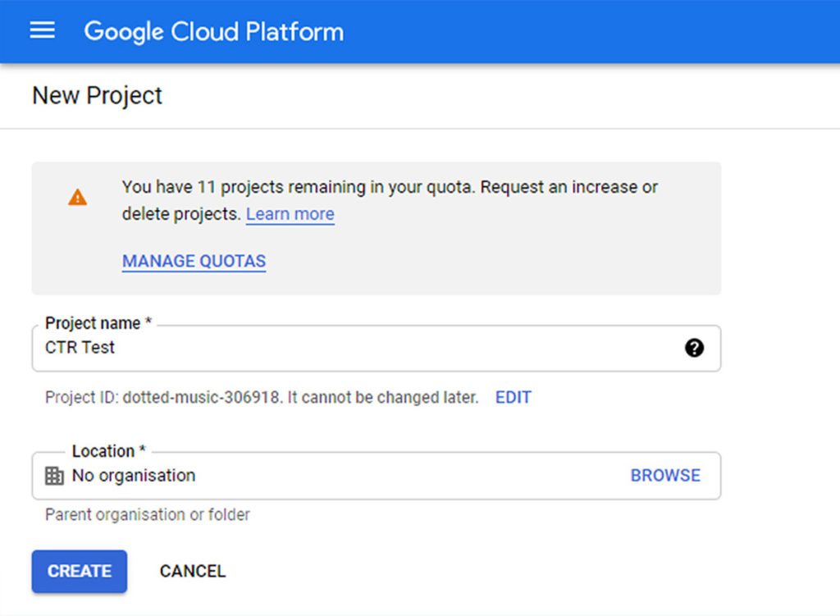This screenshot has width=840, height=616.
Task: Click the Google Cloud Platform logo
Action: (x=212, y=31)
